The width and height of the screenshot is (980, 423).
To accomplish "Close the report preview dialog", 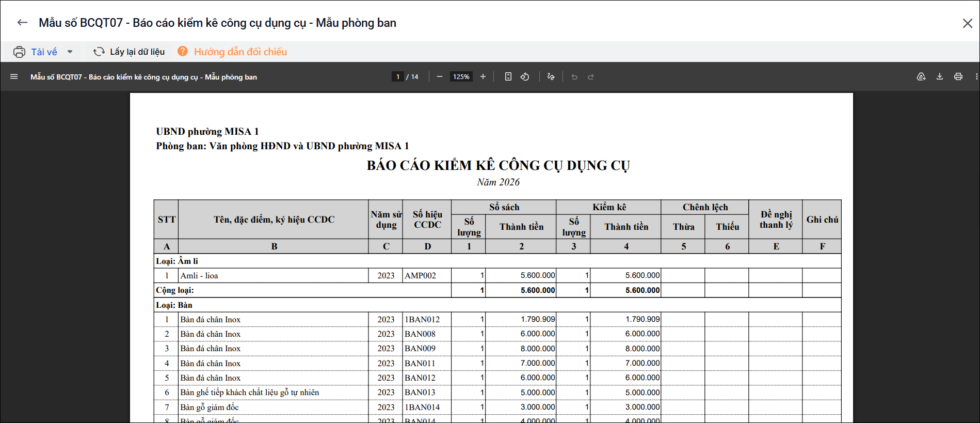I will pyautogui.click(x=968, y=23).
